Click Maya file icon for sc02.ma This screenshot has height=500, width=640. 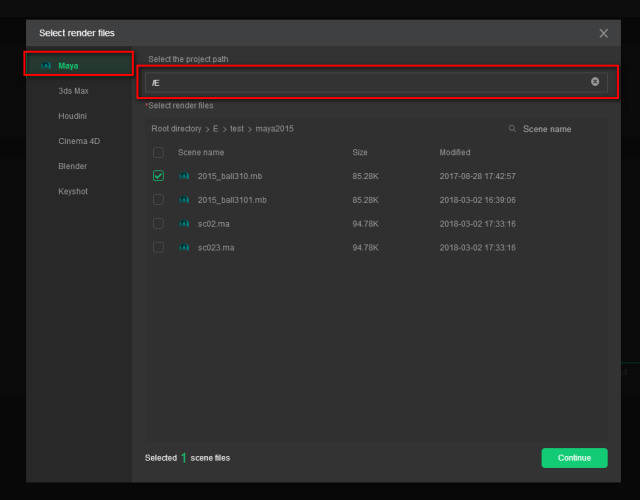[x=184, y=223]
